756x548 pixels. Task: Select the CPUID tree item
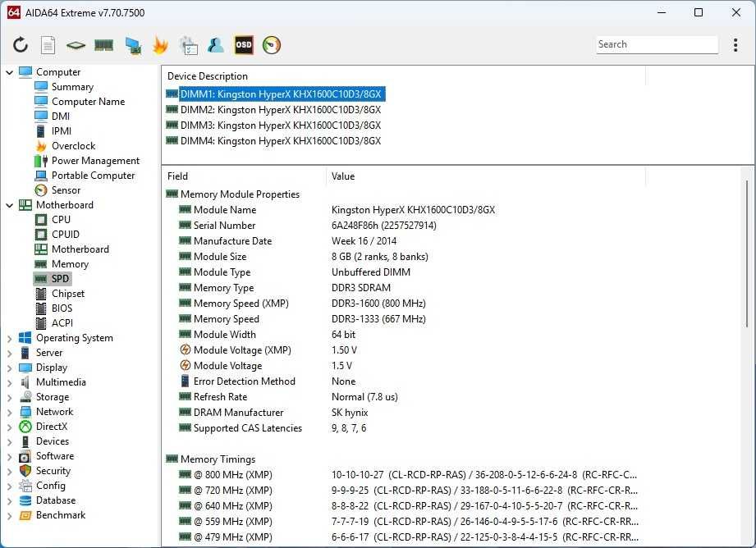66,235
